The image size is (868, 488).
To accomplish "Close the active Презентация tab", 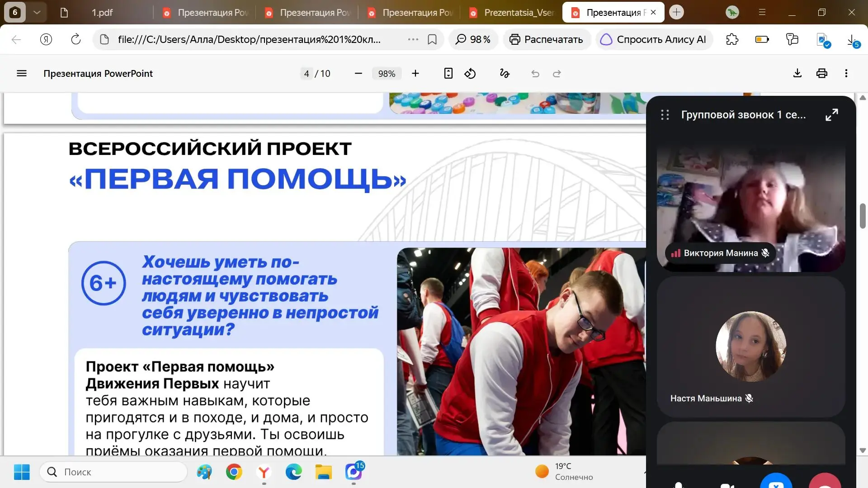I will (653, 13).
